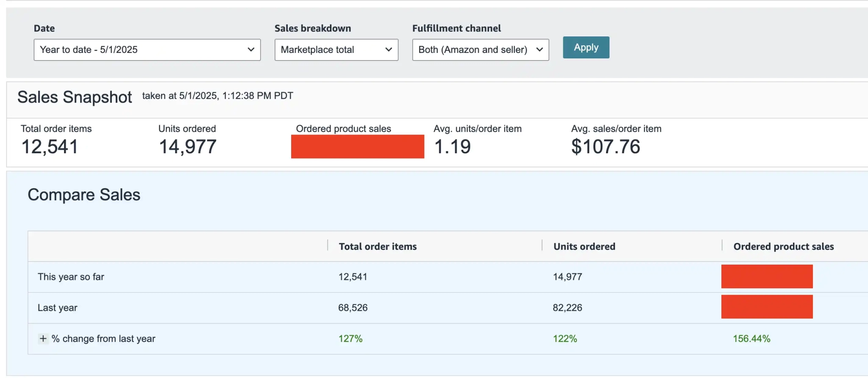
Task: Click the 127% total order items change
Action: tap(350, 339)
